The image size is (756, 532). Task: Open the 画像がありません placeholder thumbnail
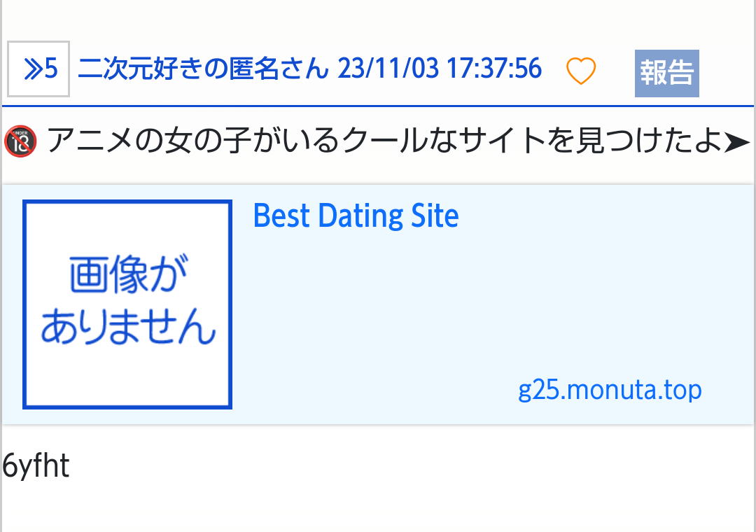coord(127,304)
